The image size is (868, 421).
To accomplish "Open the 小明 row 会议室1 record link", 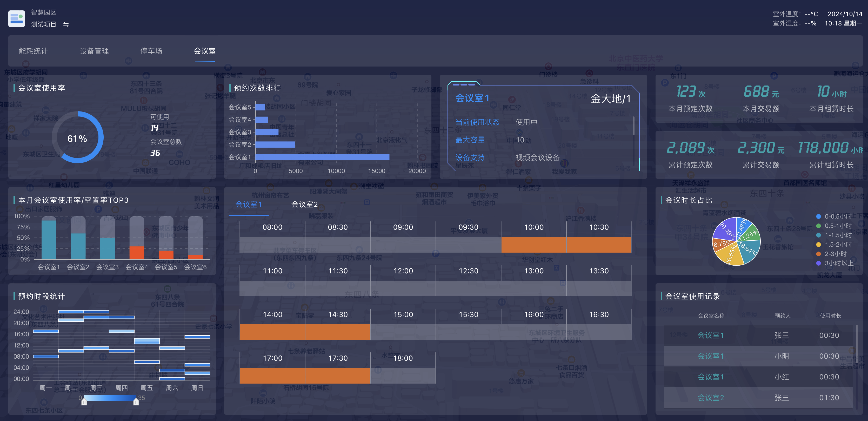I will tap(711, 356).
